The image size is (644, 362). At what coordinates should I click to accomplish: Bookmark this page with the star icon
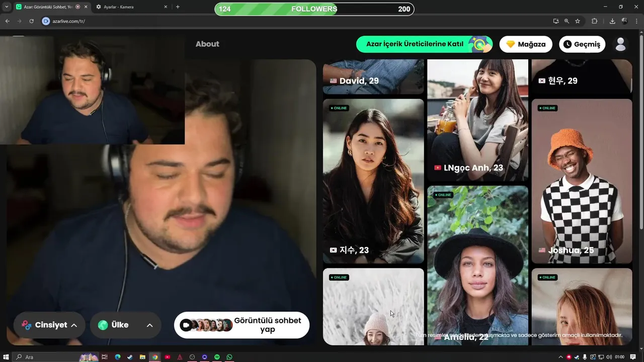point(578,21)
